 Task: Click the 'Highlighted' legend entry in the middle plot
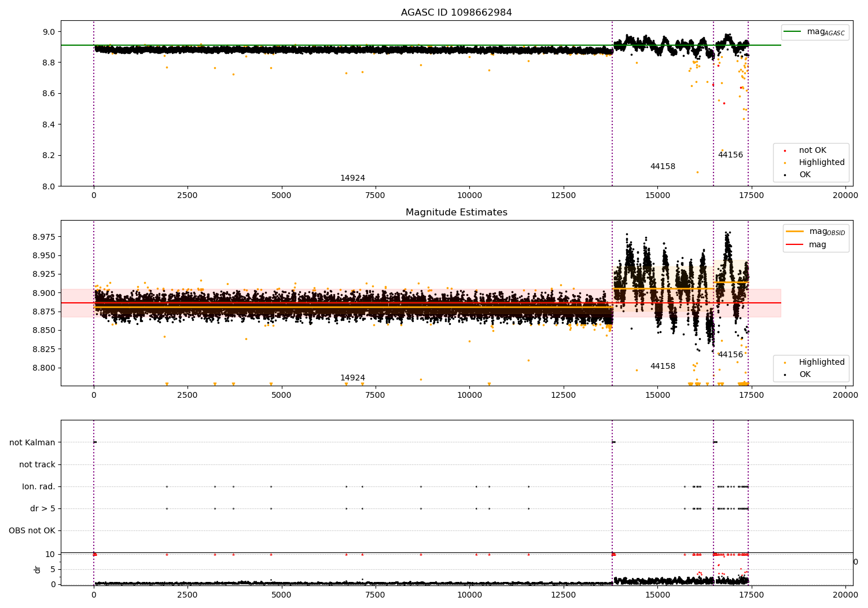(815, 362)
